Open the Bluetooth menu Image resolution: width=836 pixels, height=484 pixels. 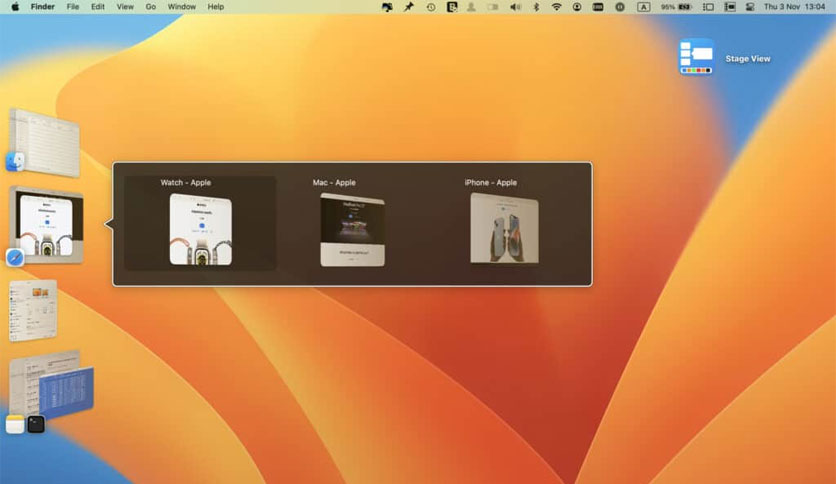536,7
